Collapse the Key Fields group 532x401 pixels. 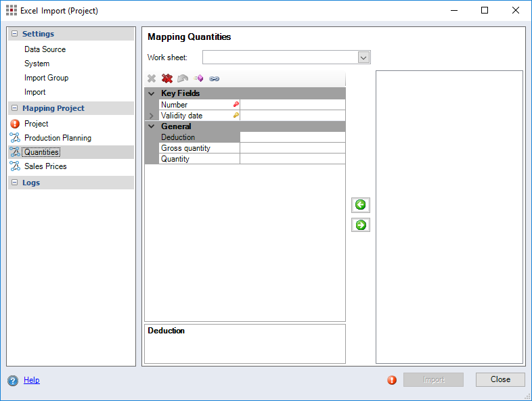(152, 93)
